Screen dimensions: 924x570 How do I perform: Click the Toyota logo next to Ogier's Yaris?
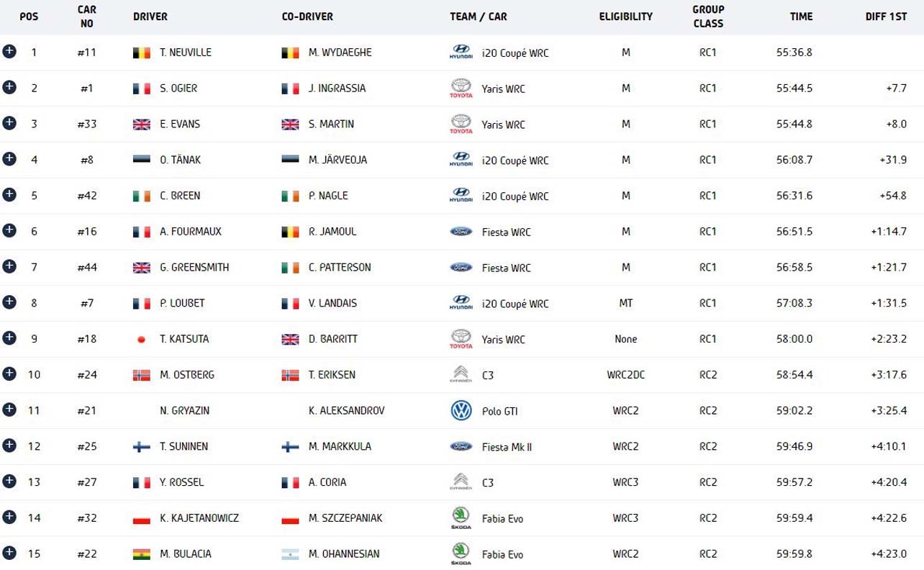click(x=460, y=89)
